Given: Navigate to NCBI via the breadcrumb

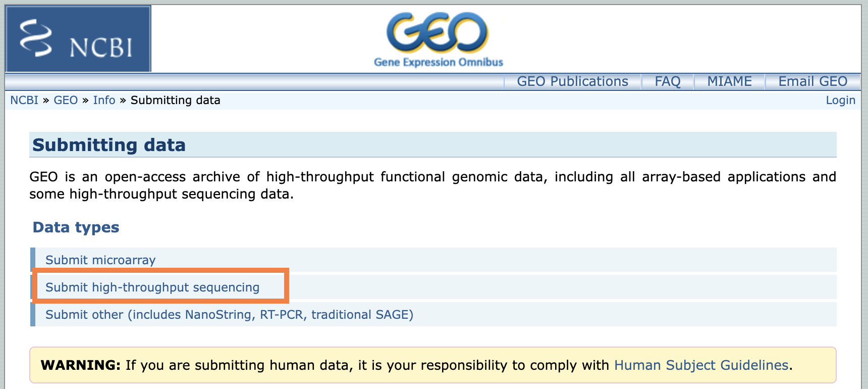Looking at the screenshot, I should click(24, 100).
